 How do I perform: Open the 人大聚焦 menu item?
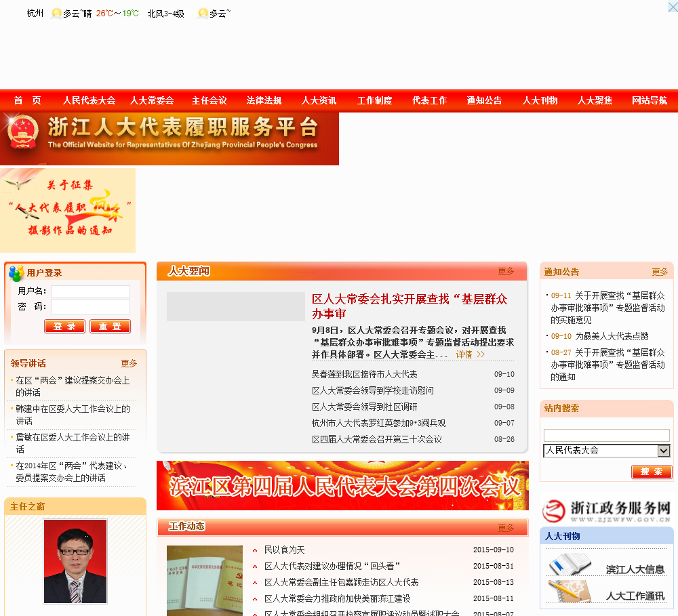coord(595,101)
